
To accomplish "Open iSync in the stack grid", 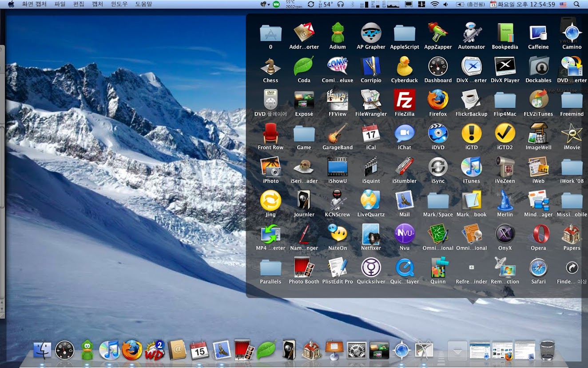I will coord(438,168).
